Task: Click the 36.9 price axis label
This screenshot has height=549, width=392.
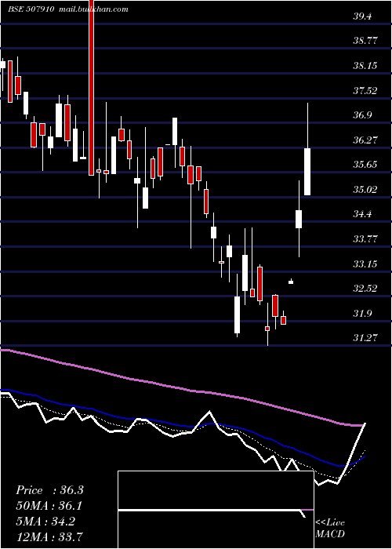Action: (x=362, y=115)
